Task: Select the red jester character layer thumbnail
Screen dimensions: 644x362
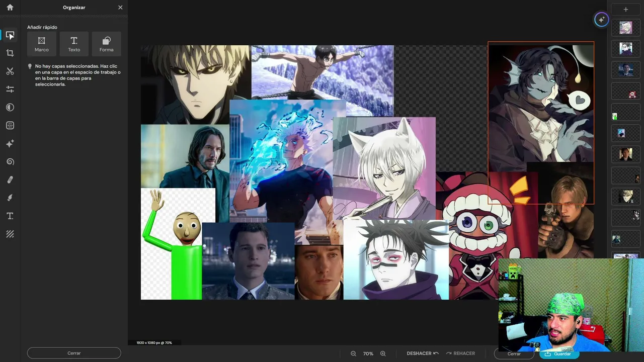Action: [x=626, y=91]
